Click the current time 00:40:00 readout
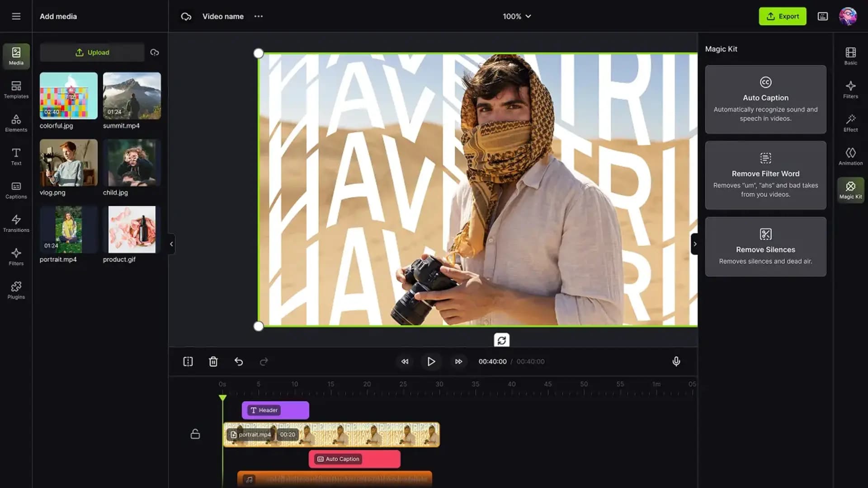868x488 pixels. coord(493,361)
